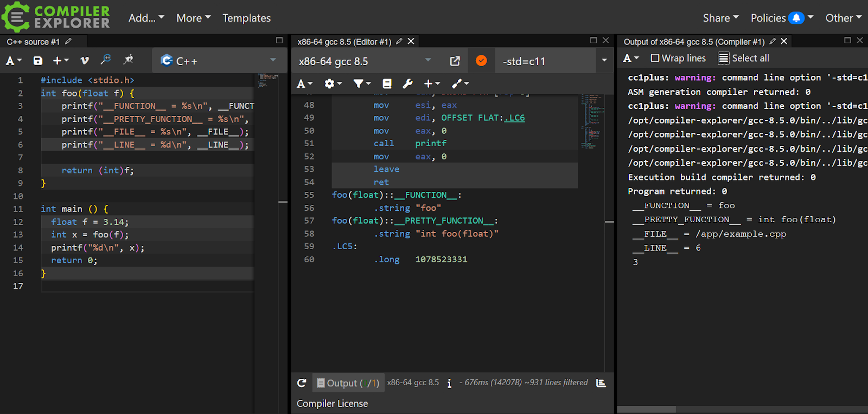
Task: Click the compiler info icon in status bar
Action: [449, 383]
